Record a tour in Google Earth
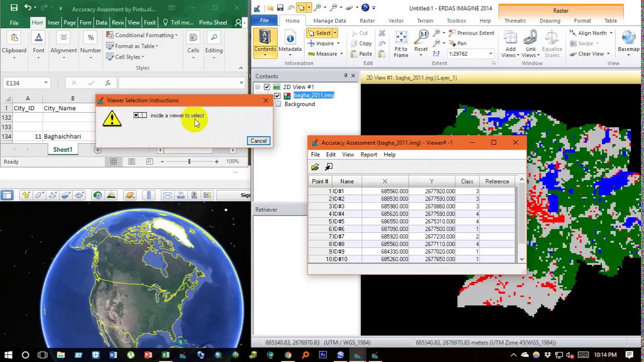644x362 pixels. 79,195
